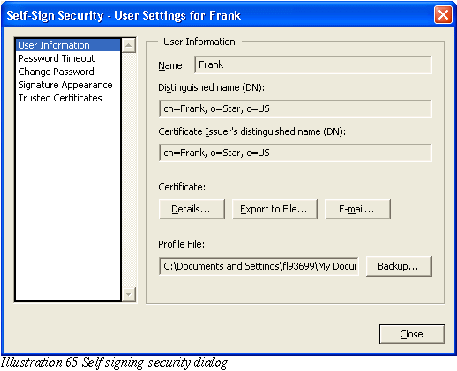Close the dialog with the red X

click(x=443, y=15)
